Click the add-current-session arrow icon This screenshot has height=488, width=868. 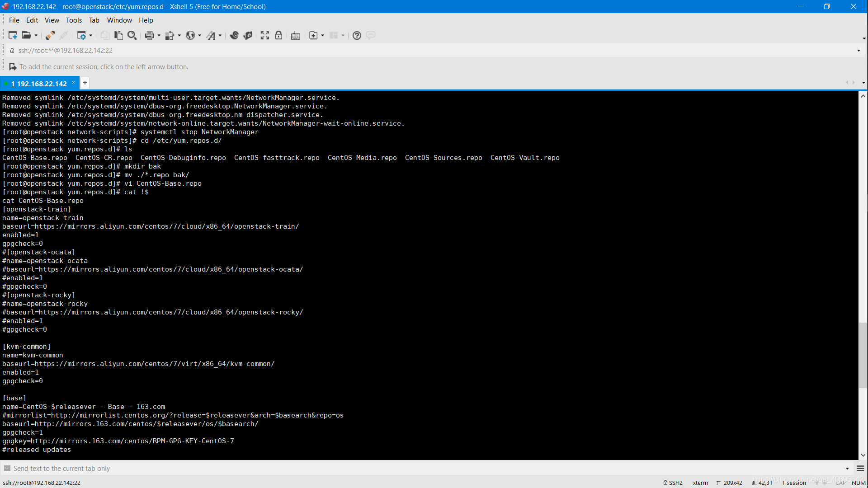tap(13, 67)
